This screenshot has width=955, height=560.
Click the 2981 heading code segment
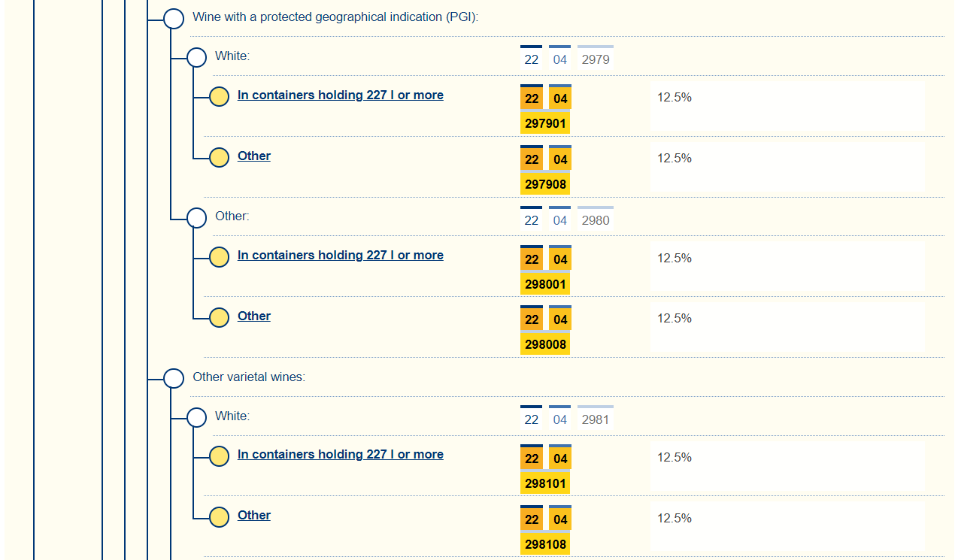[x=595, y=419]
